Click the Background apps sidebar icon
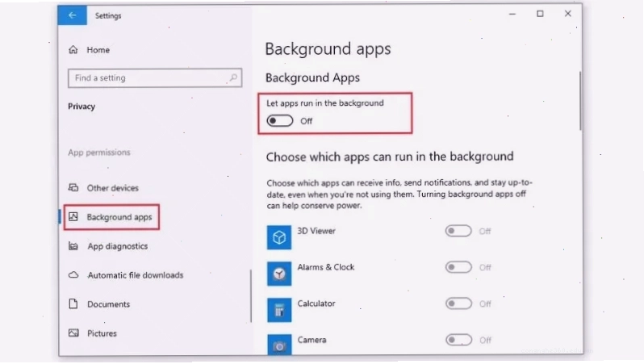The width and height of the screenshot is (644, 364). pyautogui.click(x=73, y=217)
